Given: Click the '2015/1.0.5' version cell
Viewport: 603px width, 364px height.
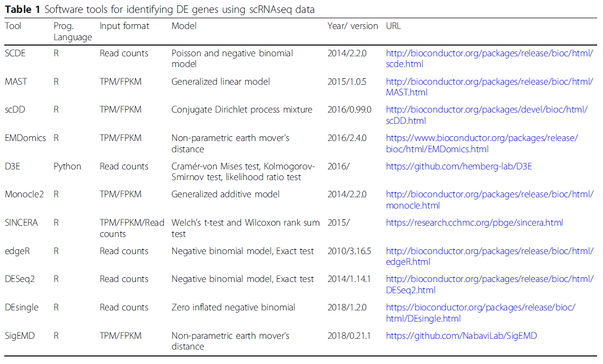Looking at the screenshot, I should 347,81.
